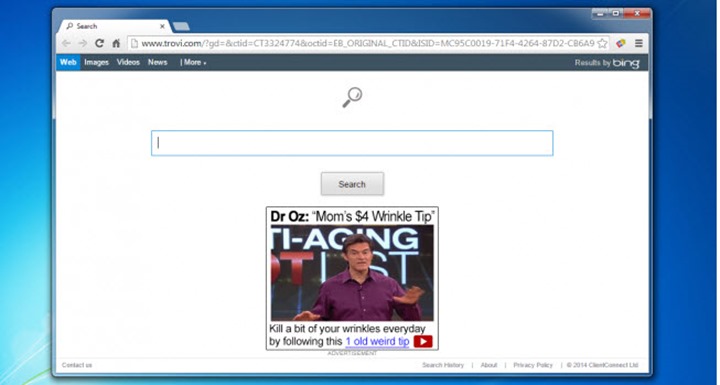Switch to News search category
The image size is (720, 385).
tap(158, 62)
